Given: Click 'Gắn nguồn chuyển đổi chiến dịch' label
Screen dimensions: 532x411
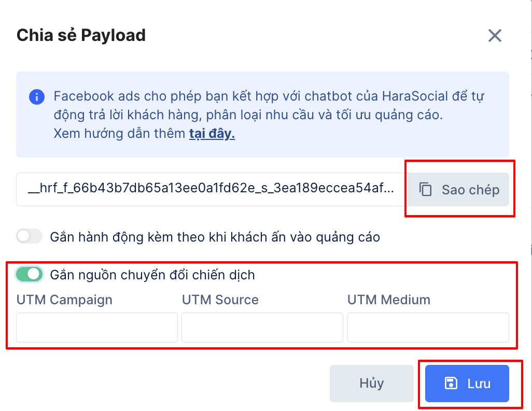Looking at the screenshot, I should 152,275.
